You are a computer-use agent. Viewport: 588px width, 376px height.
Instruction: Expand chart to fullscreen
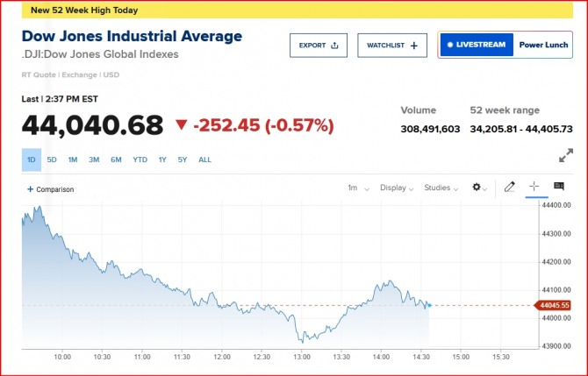(x=566, y=156)
